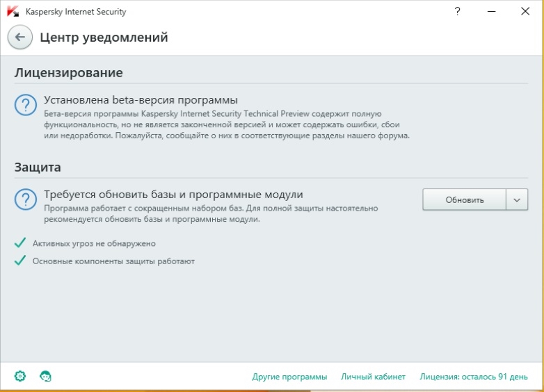This screenshot has width=544, height=392.
Task: Click the Обновить button
Action: pos(464,199)
